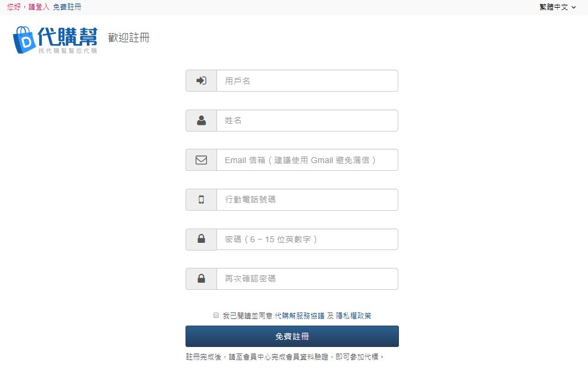Click the person icon beside name field

[201, 120]
